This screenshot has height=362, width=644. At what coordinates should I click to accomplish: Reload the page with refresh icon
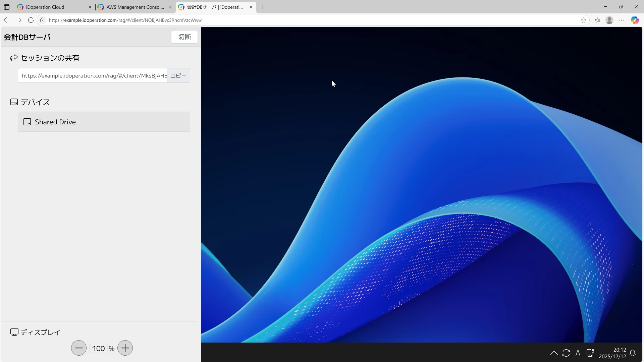click(31, 20)
